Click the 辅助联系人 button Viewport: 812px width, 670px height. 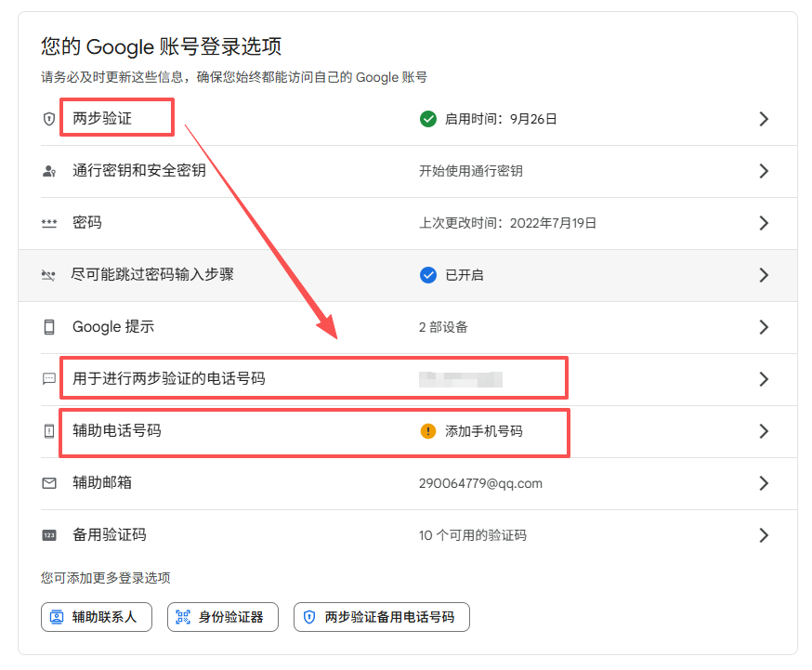coord(97,617)
